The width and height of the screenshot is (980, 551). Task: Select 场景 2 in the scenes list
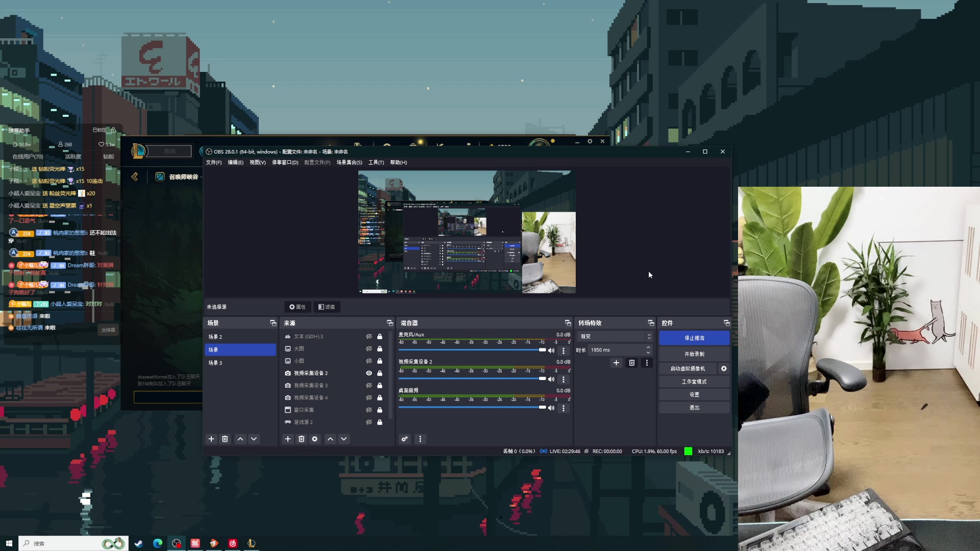240,337
